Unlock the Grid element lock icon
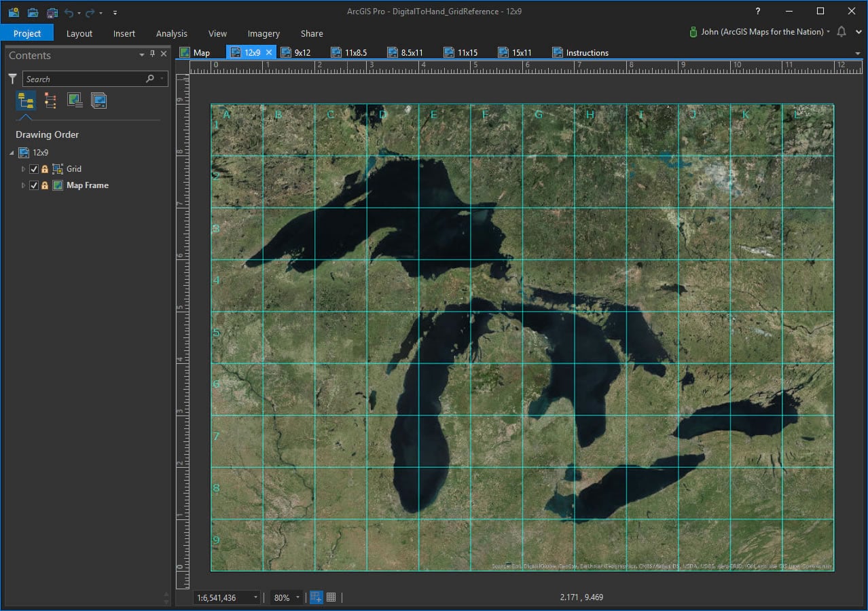 point(45,169)
